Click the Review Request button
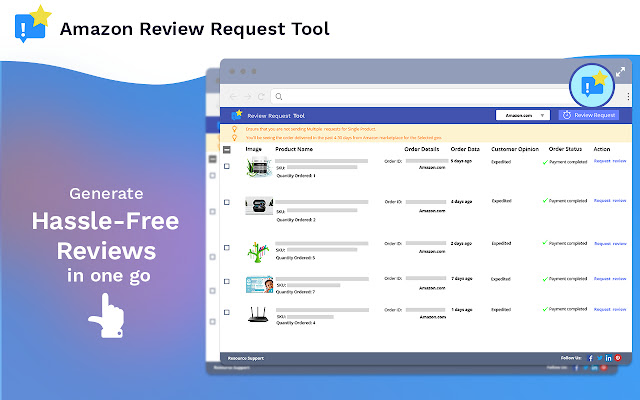This screenshot has width=640, height=400. coord(589,115)
